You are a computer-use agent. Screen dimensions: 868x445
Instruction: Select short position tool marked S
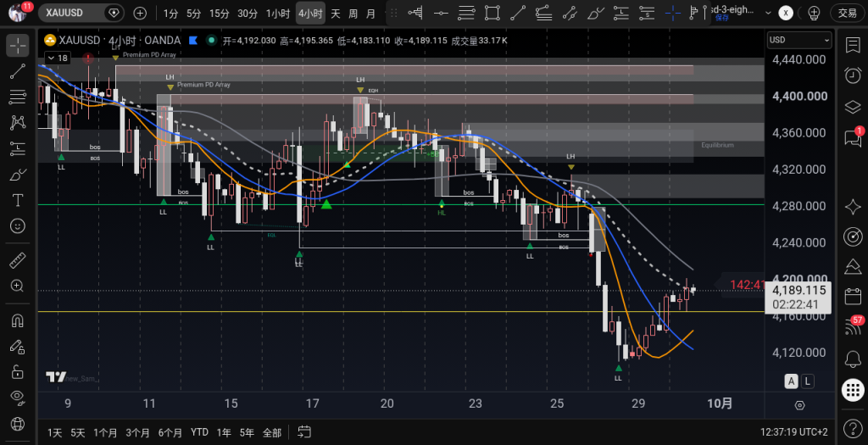click(x=647, y=14)
